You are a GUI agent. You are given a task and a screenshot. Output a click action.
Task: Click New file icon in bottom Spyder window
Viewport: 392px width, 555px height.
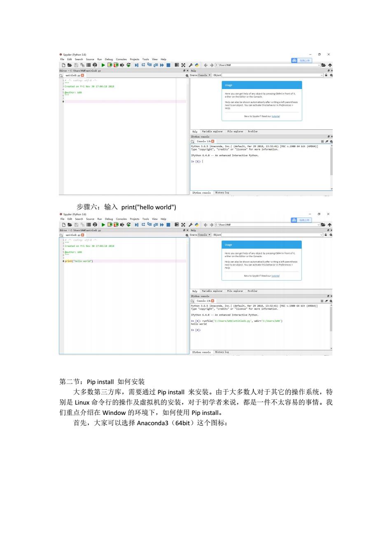point(63,225)
